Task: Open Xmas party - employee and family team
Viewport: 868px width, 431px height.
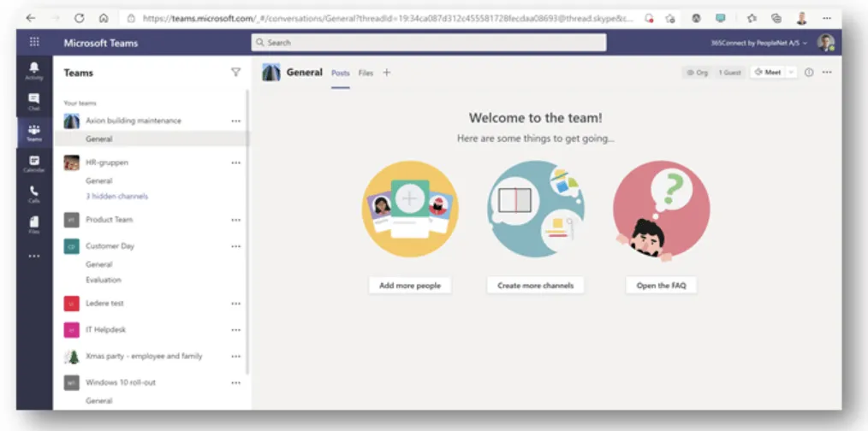Action: coord(144,357)
